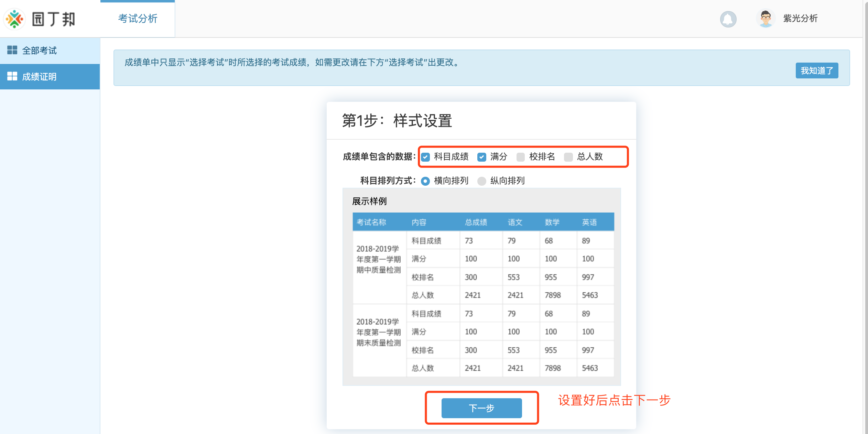Image resolution: width=868 pixels, height=434 pixels.
Task: Click the 展示样例 sample table
Action: coord(481,292)
